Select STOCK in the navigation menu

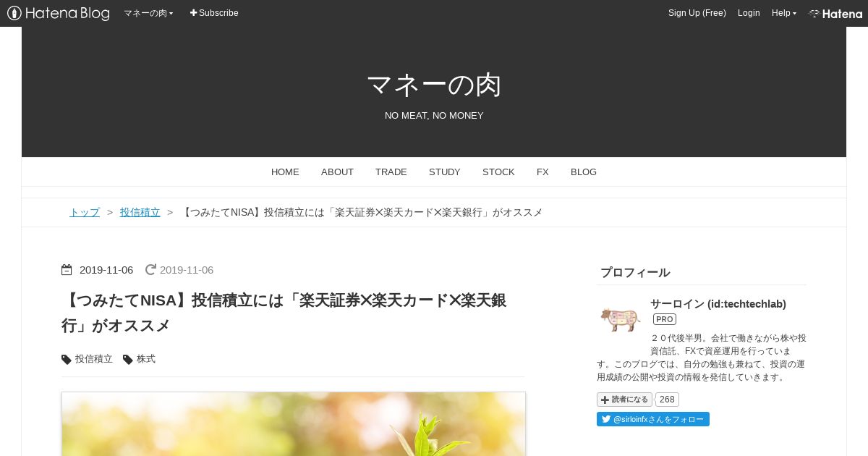coord(498,172)
